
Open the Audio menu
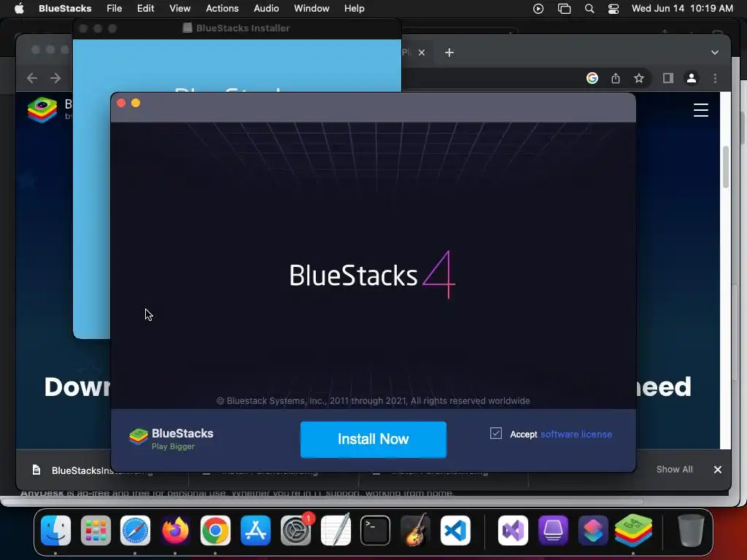pos(266,9)
